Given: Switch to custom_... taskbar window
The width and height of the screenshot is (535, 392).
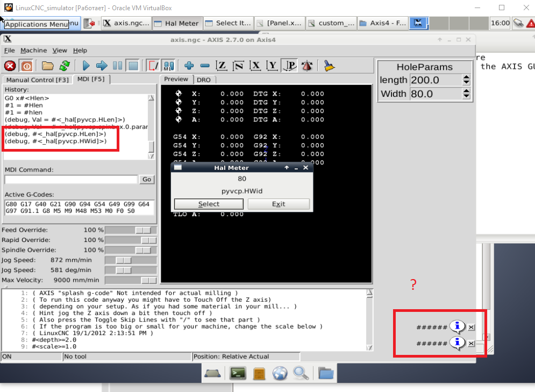Looking at the screenshot, I should click(332, 23).
